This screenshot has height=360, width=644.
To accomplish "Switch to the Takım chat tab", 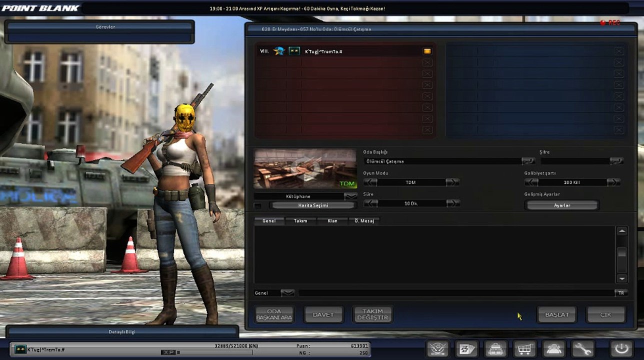I will (300, 220).
